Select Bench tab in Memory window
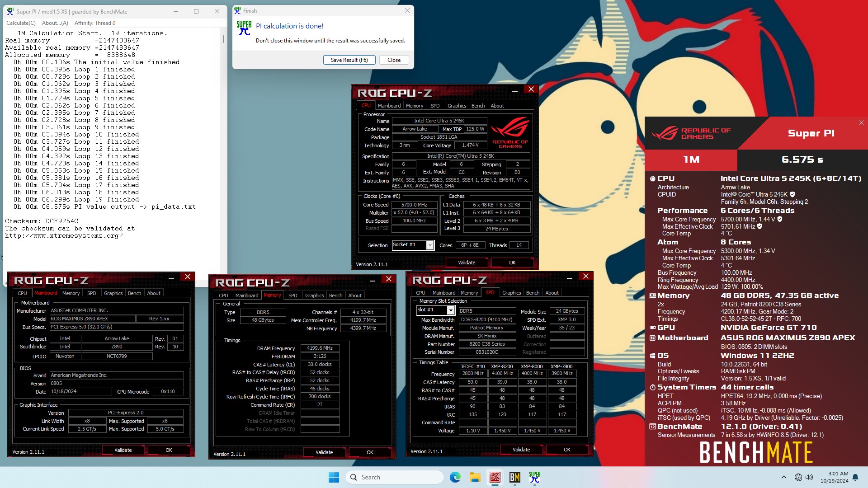This screenshot has height=488, width=868. pyautogui.click(x=335, y=296)
